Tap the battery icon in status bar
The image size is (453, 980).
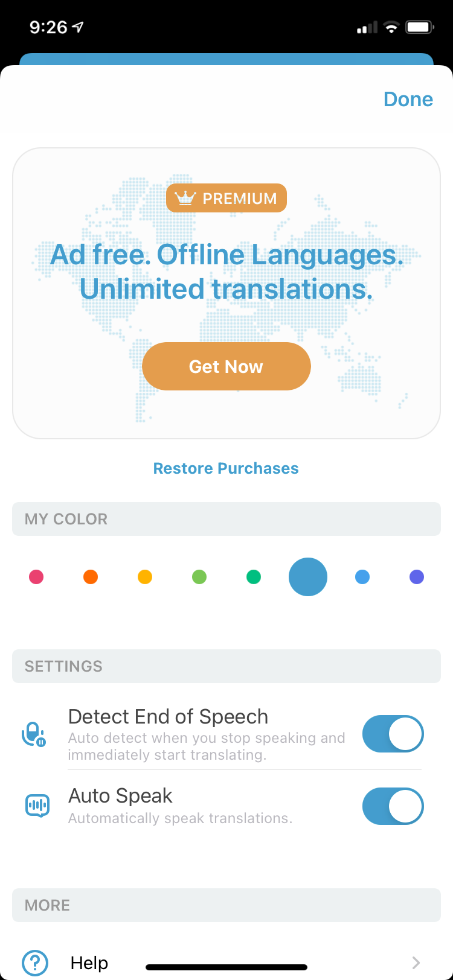click(x=420, y=27)
